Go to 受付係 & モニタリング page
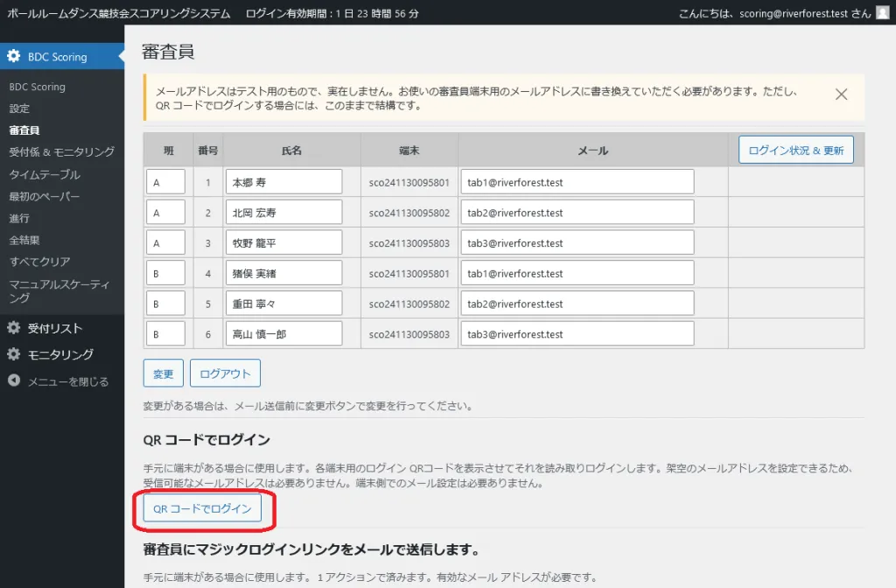896x588 pixels. [x=61, y=152]
